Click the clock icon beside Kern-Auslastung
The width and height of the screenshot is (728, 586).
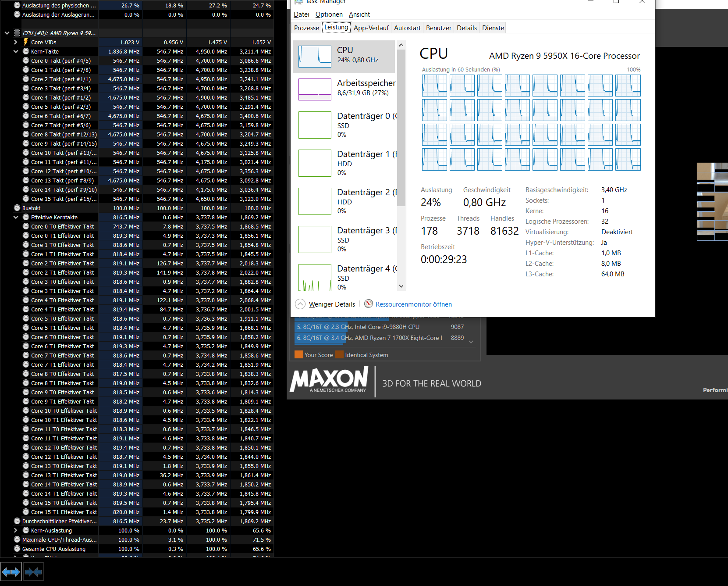point(26,530)
